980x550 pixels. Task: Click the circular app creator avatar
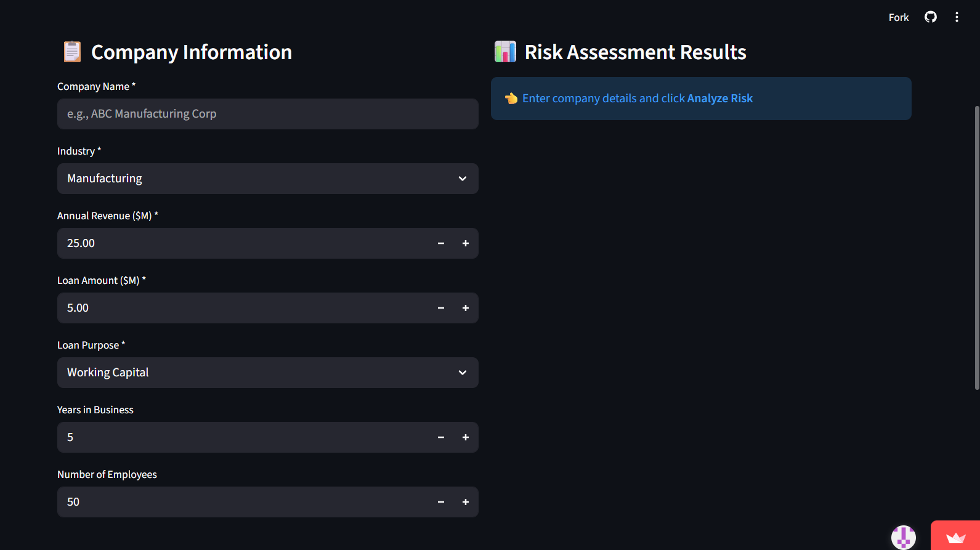(x=903, y=537)
